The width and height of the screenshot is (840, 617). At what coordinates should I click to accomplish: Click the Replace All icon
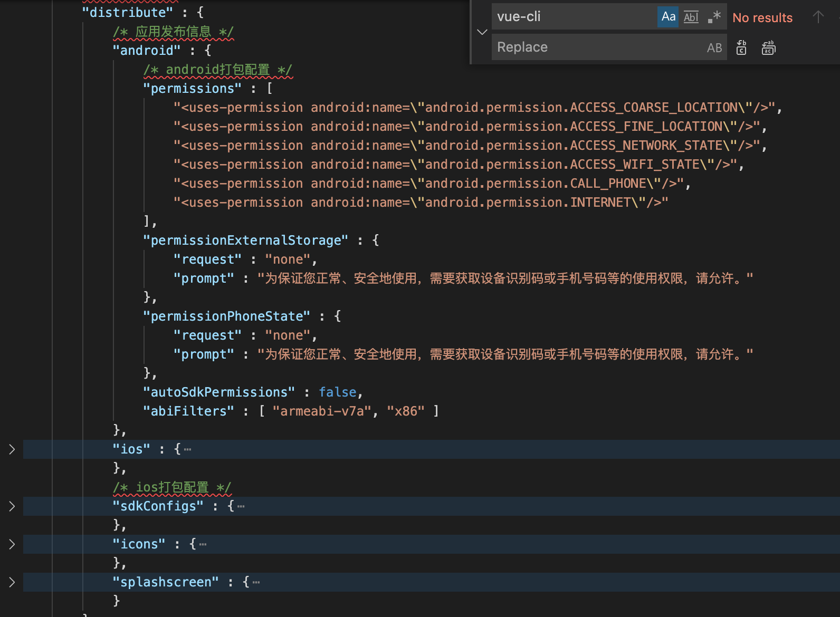click(x=768, y=48)
